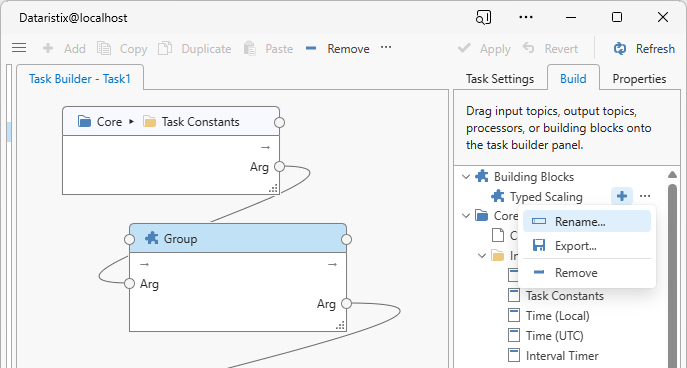Switch to the Properties tab

pyautogui.click(x=639, y=78)
